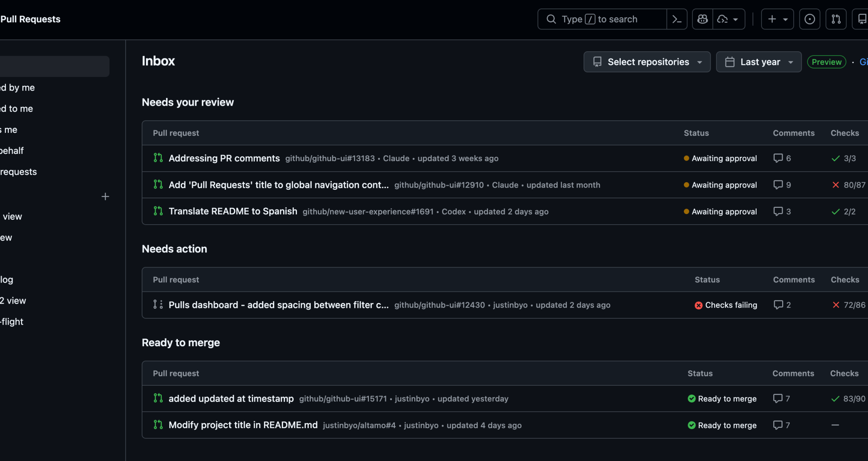Add a new saved view with plus icon
Screen dimensions: 868x461
pyautogui.click(x=105, y=196)
